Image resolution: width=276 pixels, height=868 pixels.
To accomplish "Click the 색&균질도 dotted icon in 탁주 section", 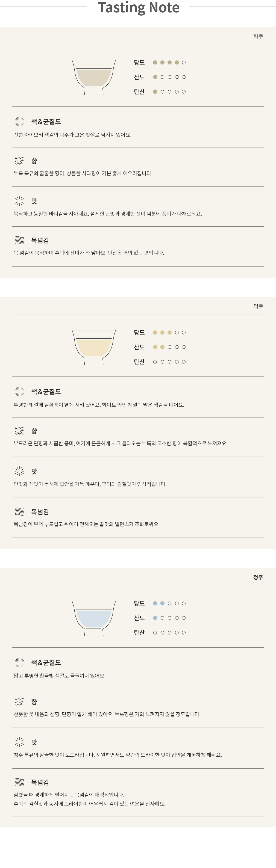I will coord(20,121).
